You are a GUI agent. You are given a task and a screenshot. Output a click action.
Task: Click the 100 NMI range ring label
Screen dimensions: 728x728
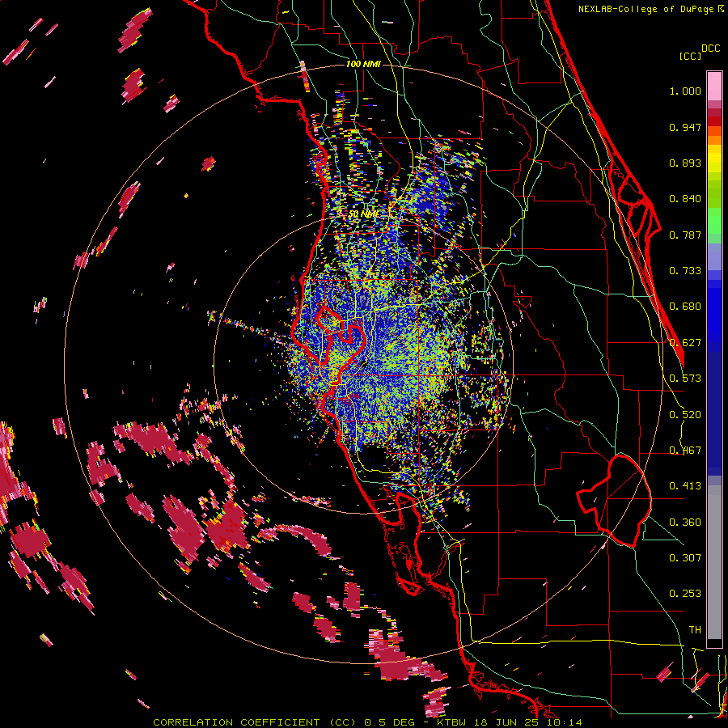click(x=363, y=64)
